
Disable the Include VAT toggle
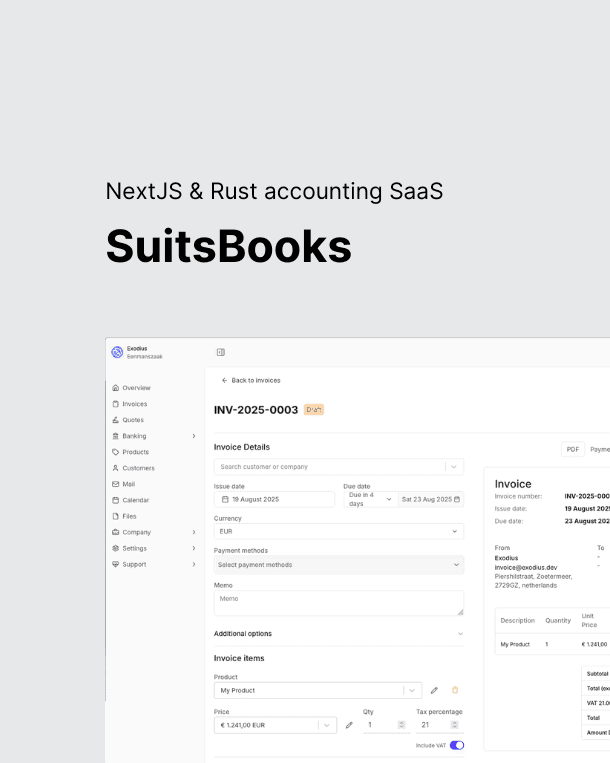(457, 745)
